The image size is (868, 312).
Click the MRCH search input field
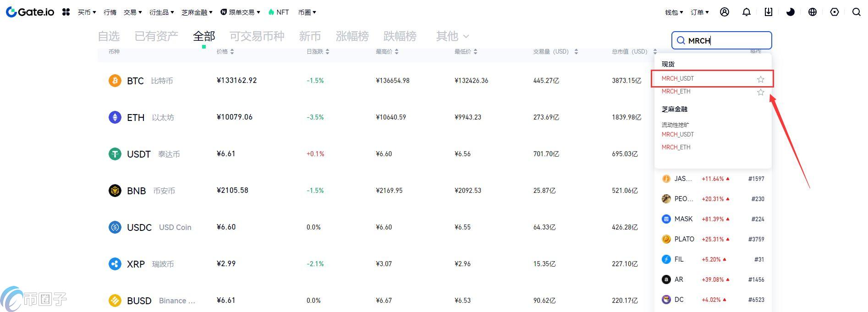722,40
